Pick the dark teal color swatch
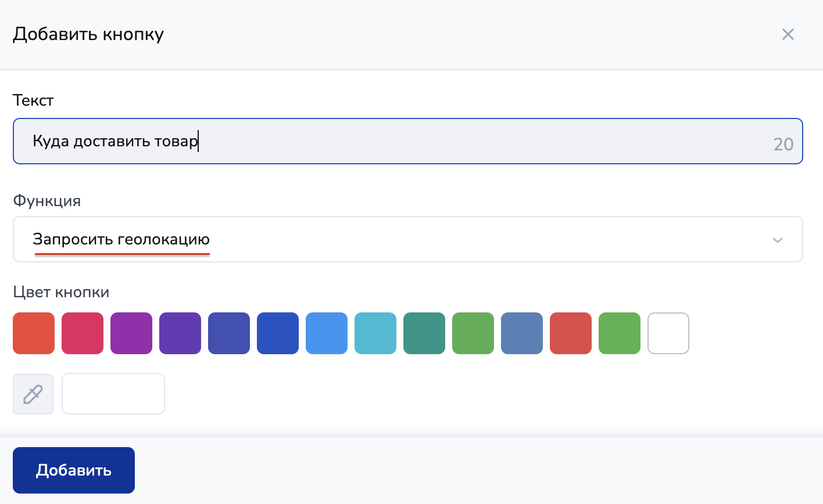The width and height of the screenshot is (823, 504). [424, 333]
